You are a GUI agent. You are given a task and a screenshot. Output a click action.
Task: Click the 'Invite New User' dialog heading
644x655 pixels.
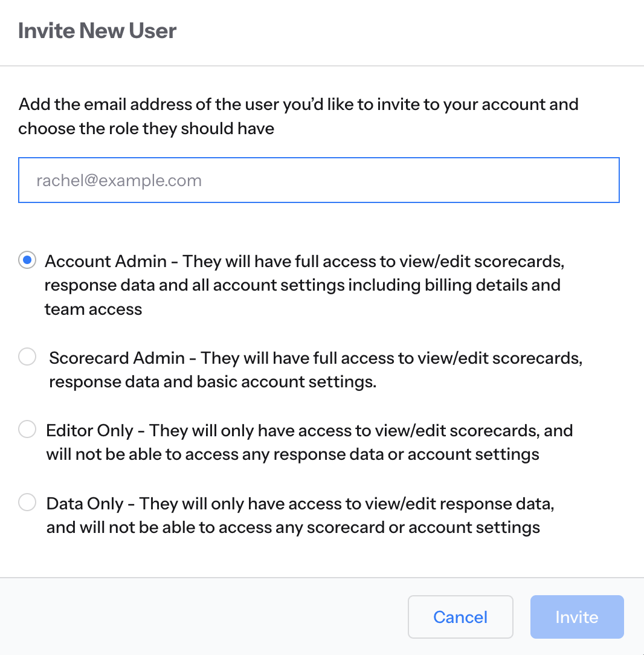(x=97, y=30)
